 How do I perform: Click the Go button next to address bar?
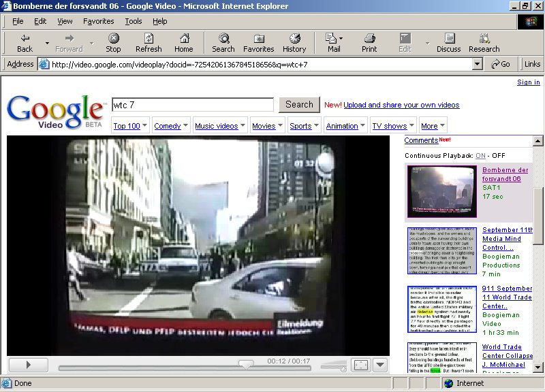[x=501, y=64]
